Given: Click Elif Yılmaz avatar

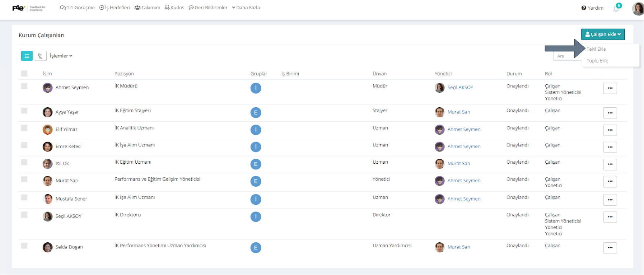Looking at the screenshot, I should tap(47, 129).
